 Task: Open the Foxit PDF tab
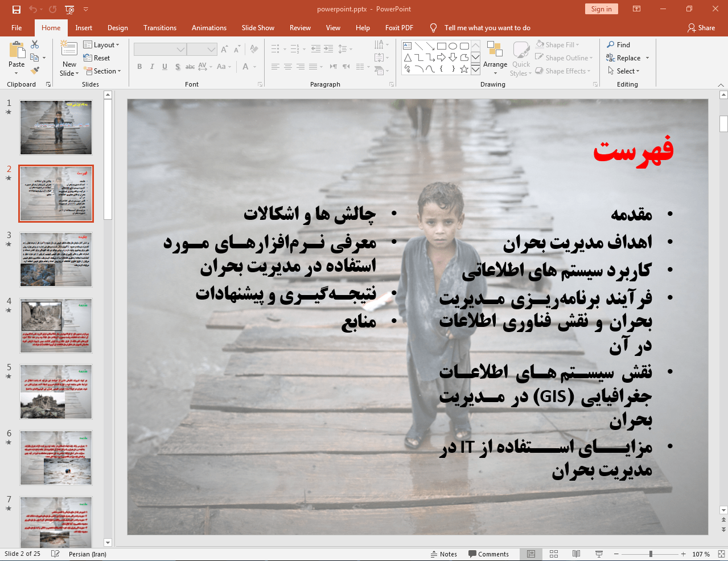coord(399,28)
